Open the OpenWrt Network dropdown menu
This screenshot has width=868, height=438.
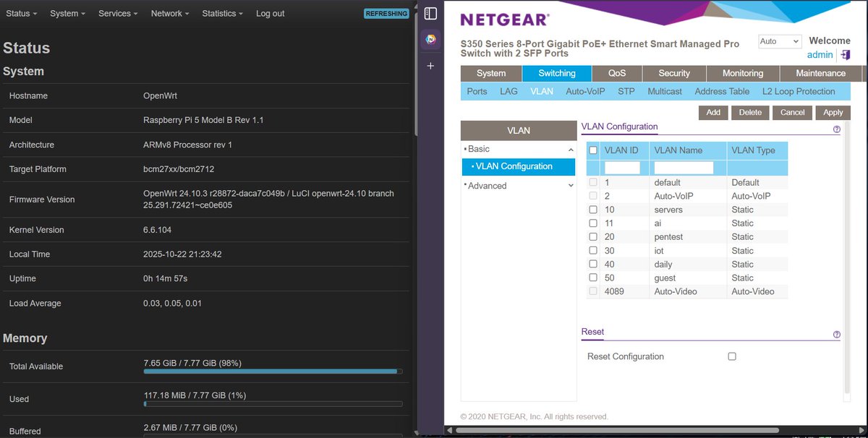point(170,13)
